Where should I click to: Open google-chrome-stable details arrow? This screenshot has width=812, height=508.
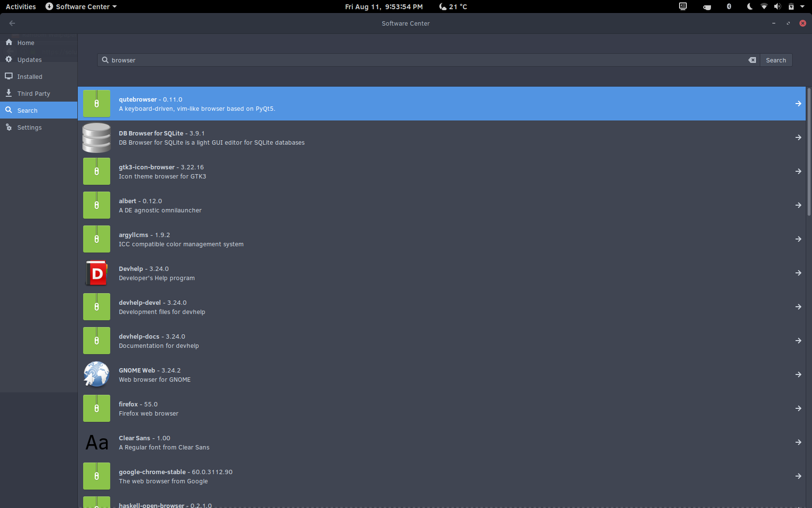(798, 476)
